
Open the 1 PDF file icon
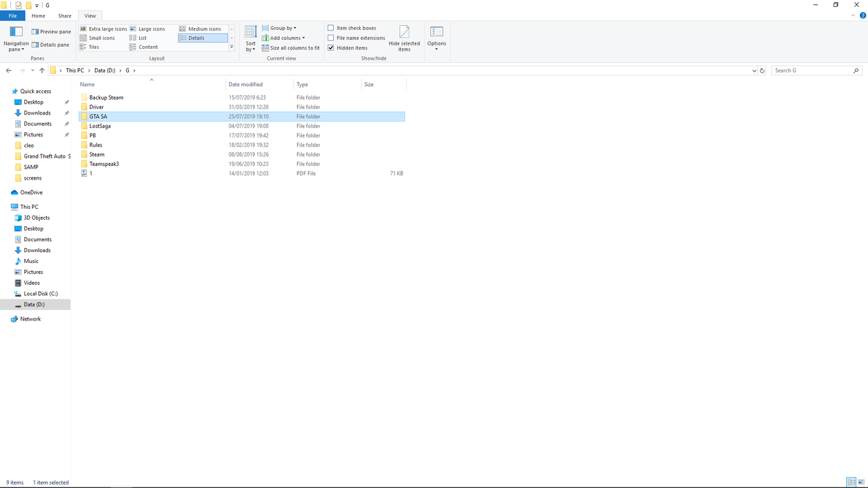(x=84, y=174)
